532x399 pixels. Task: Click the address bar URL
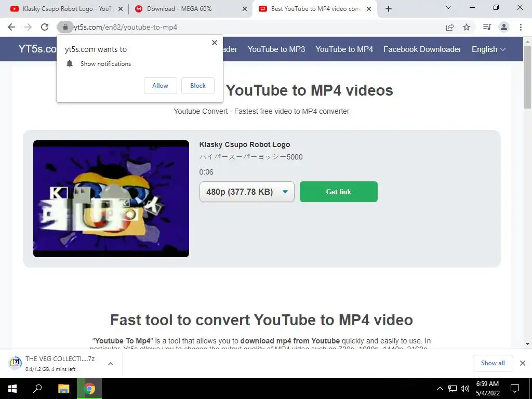126,27
